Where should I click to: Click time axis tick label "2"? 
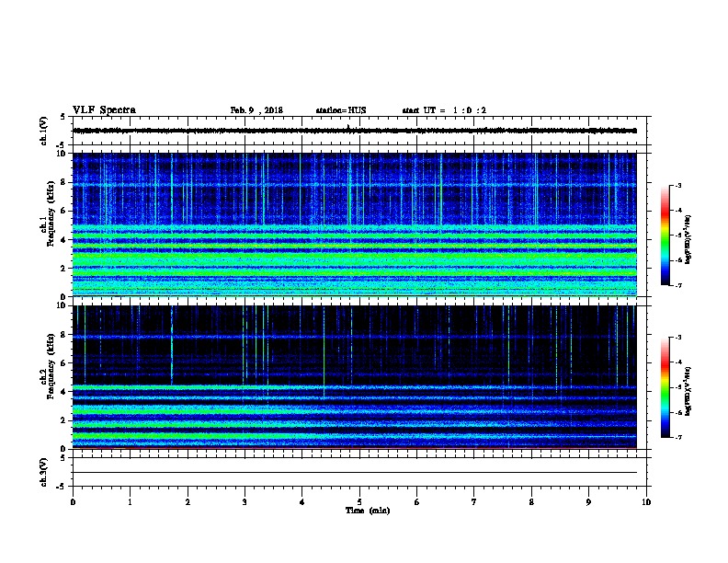pos(188,502)
